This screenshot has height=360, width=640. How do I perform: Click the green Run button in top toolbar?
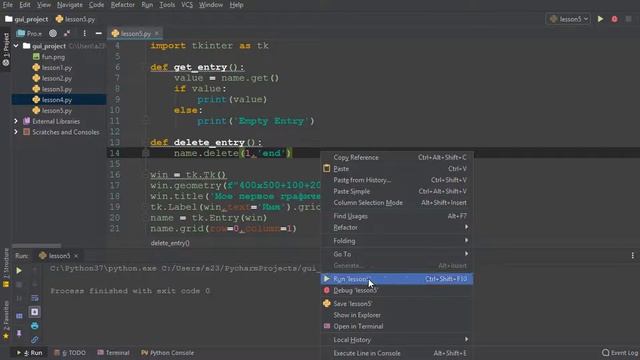pyautogui.click(x=600, y=19)
